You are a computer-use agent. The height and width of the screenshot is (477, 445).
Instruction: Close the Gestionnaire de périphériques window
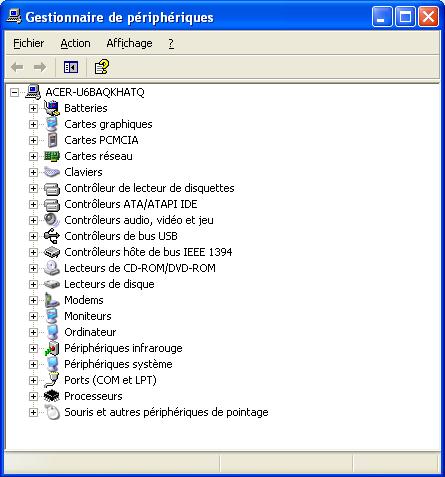428,16
